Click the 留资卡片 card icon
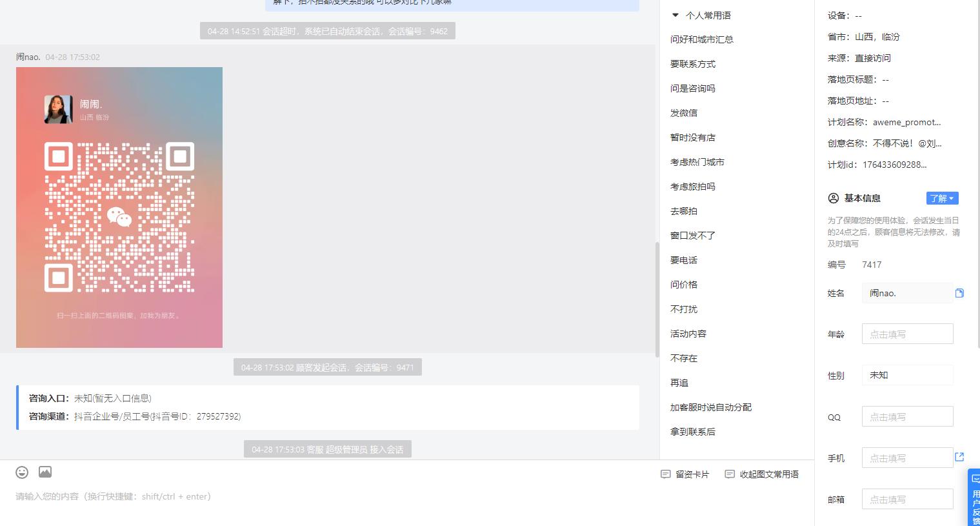 click(666, 474)
